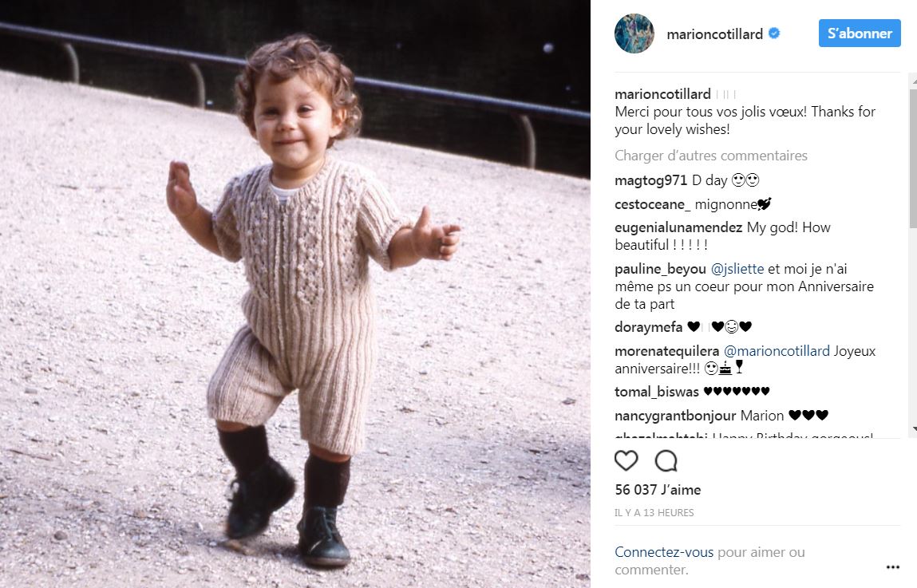917x588 pixels.
Task: Visit nancygrantbonjour's profile
Action: pos(675,416)
